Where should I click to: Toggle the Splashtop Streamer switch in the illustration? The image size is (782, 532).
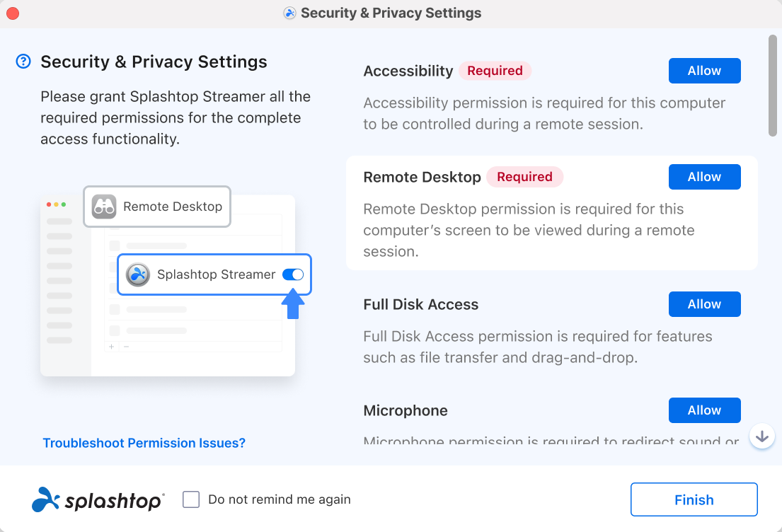tap(293, 274)
